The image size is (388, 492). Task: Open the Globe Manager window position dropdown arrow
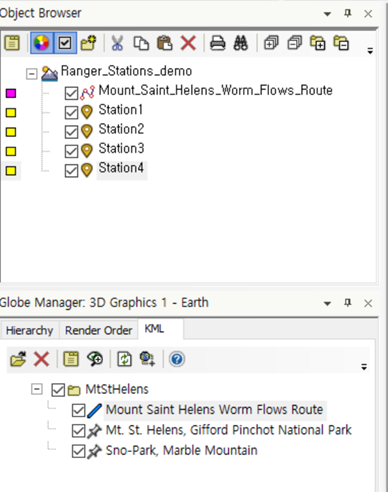click(327, 304)
